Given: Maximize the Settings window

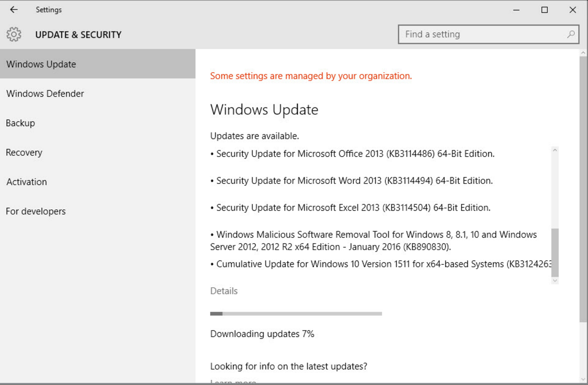Looking at the screenshot, I should pyautogui.click(x=544, y=10).
